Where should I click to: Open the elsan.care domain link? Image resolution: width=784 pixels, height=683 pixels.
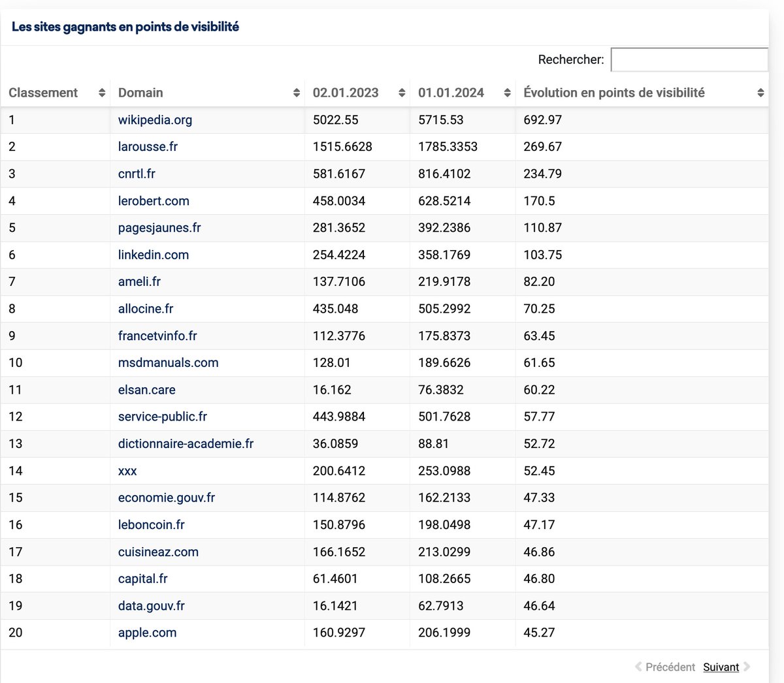(147, 390)
